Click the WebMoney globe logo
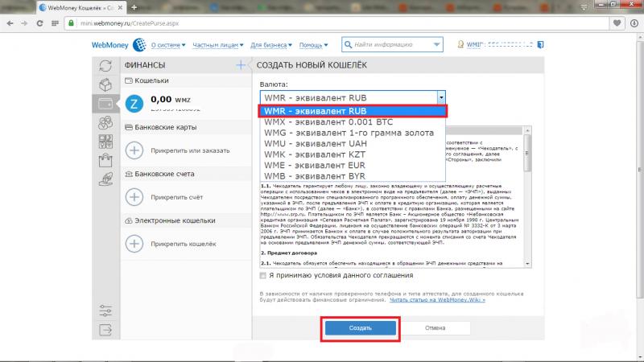Viewport: 644px width, 362px height. (139, 45)
